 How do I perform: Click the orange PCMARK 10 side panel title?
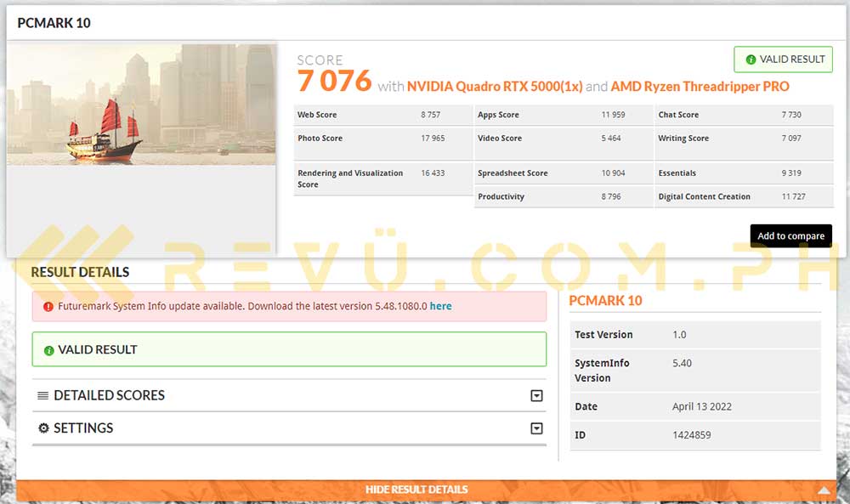tap(605, 301)
